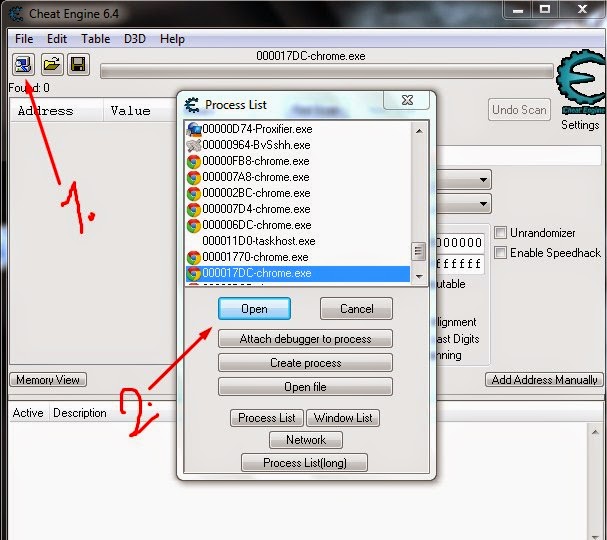This screenshot has width=607, height=540.
Task: Click the start address field ending 000000
Action: (x=460, y=243)
